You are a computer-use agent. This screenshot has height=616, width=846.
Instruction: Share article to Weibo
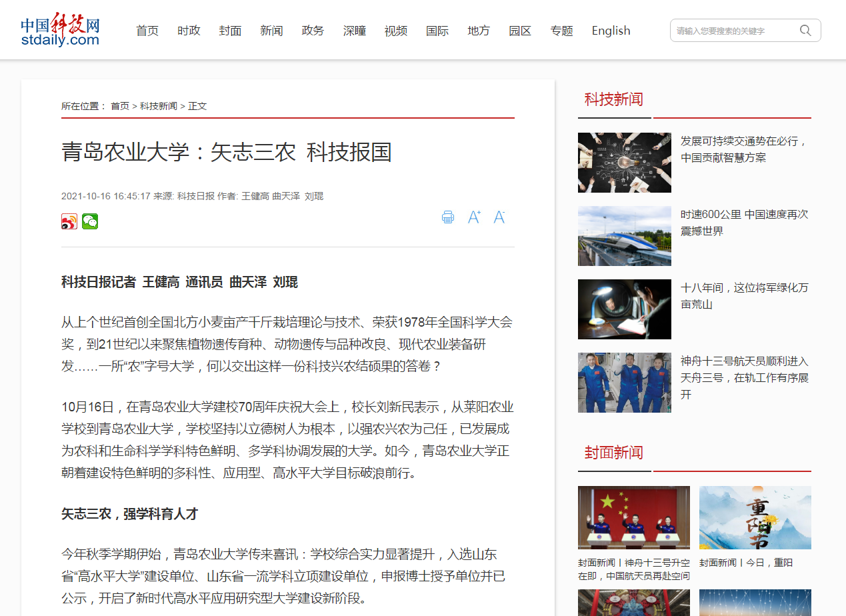pyautogui.click(x=69, y=221)
